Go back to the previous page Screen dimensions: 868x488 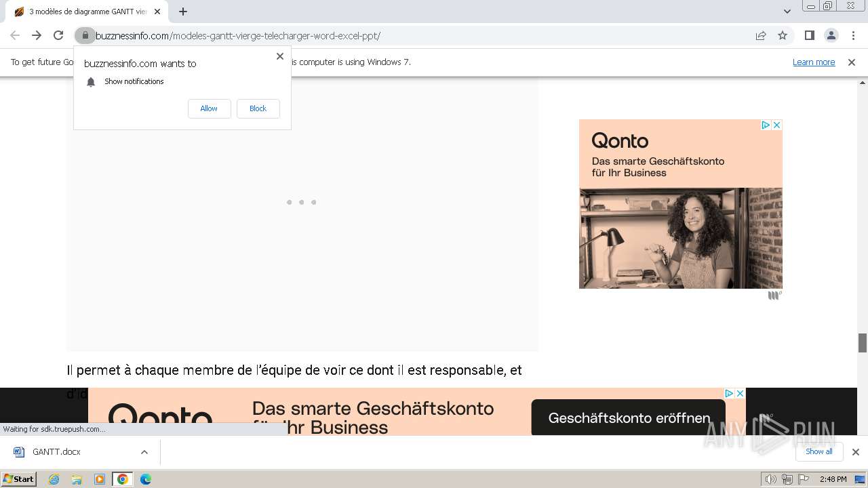15,35
